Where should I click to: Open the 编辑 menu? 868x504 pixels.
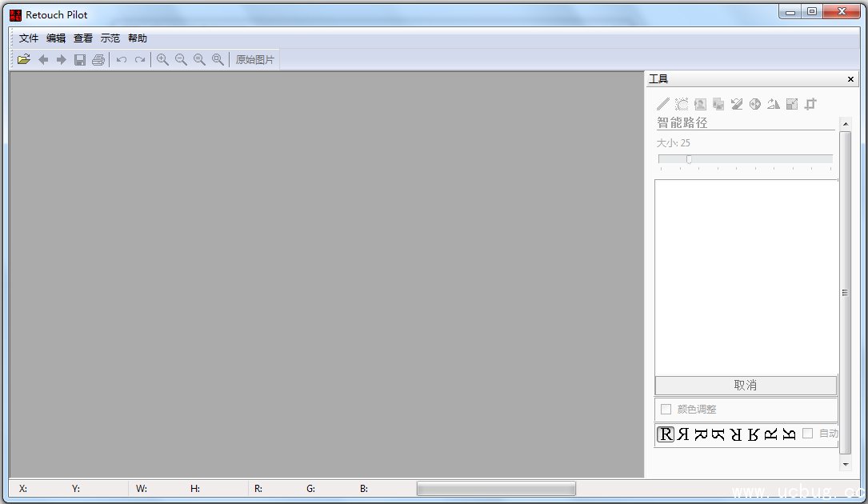click(x=56, y=38)
